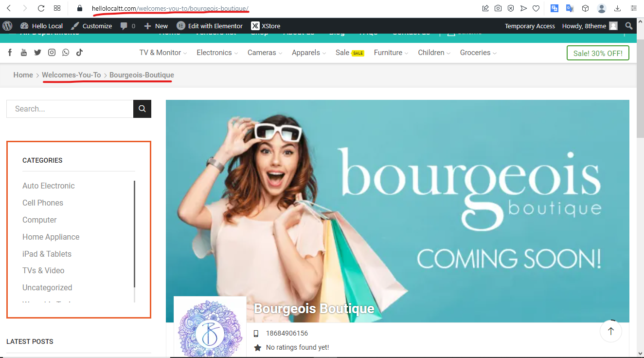Reload the page with refresh icon
Viewport: 644px width, 358px height.
41,8
